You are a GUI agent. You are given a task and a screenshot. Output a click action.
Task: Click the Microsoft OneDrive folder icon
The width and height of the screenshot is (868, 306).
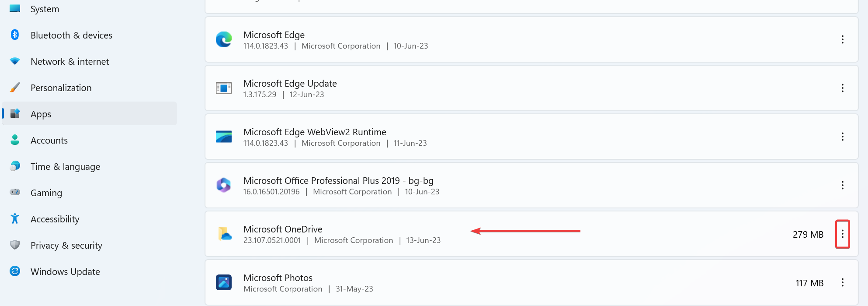point(225,234)
